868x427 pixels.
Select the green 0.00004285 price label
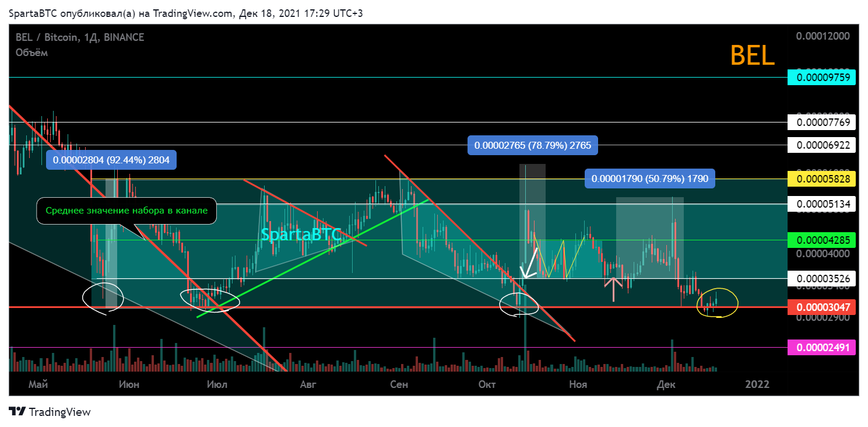(x=821, y=240)
